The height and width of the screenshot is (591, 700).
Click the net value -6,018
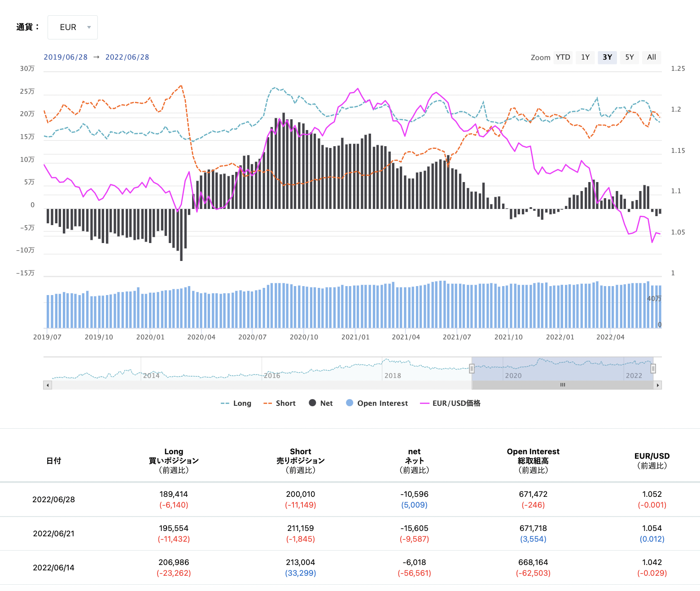[x=415, y=562]
